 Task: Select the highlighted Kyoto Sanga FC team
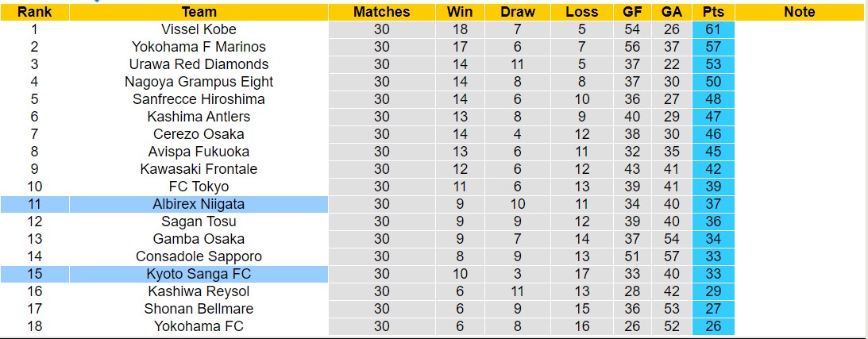point(199,274)
